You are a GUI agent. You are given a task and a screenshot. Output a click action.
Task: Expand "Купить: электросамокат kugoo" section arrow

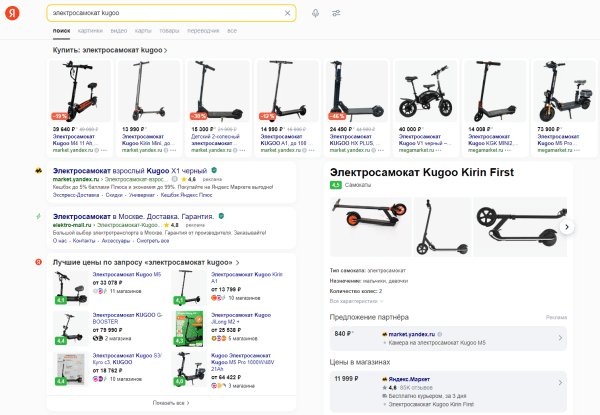tap(165, 49)
